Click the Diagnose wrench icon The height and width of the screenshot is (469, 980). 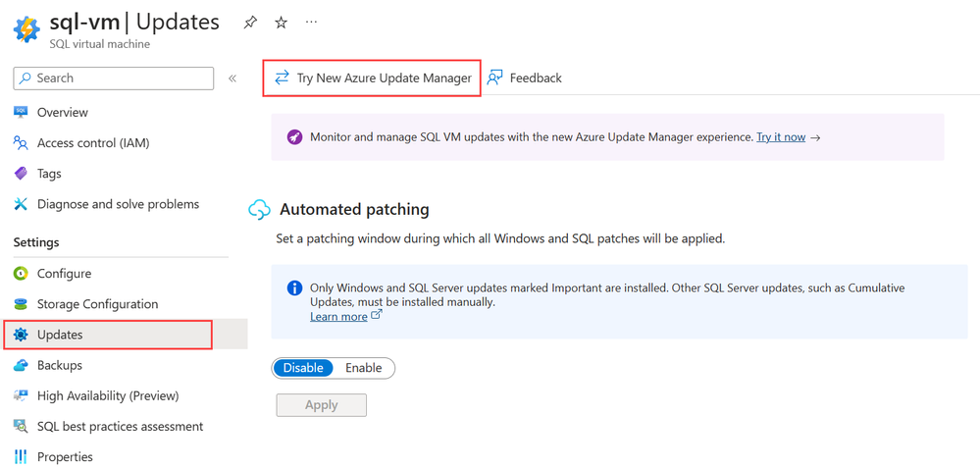21,204
